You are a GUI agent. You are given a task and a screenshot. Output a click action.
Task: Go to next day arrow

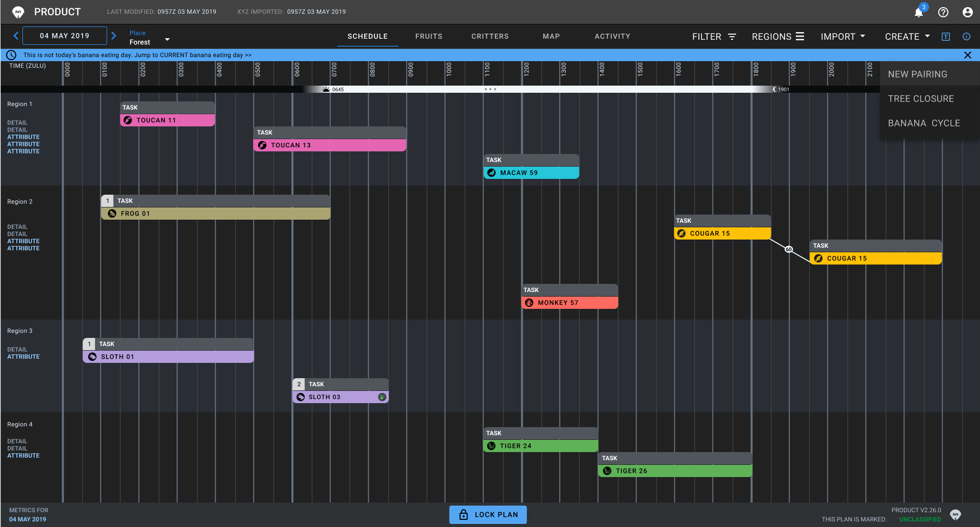[114, 36]
